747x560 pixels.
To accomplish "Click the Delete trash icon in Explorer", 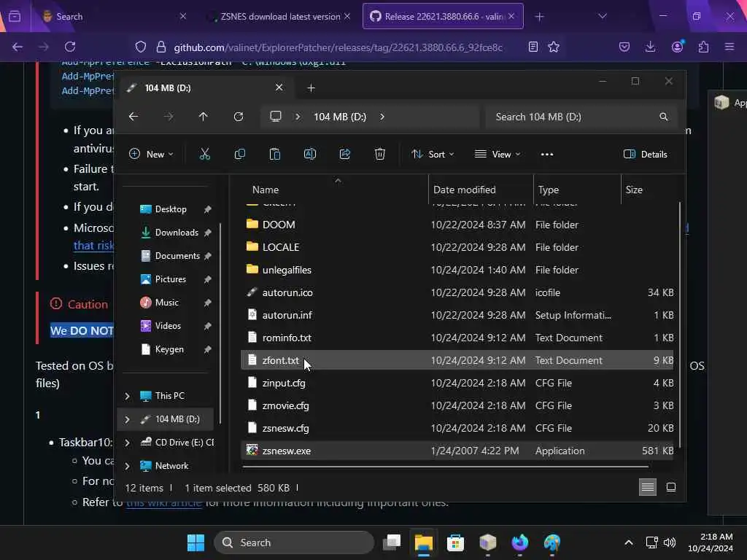I will click(x=379, y=155).
